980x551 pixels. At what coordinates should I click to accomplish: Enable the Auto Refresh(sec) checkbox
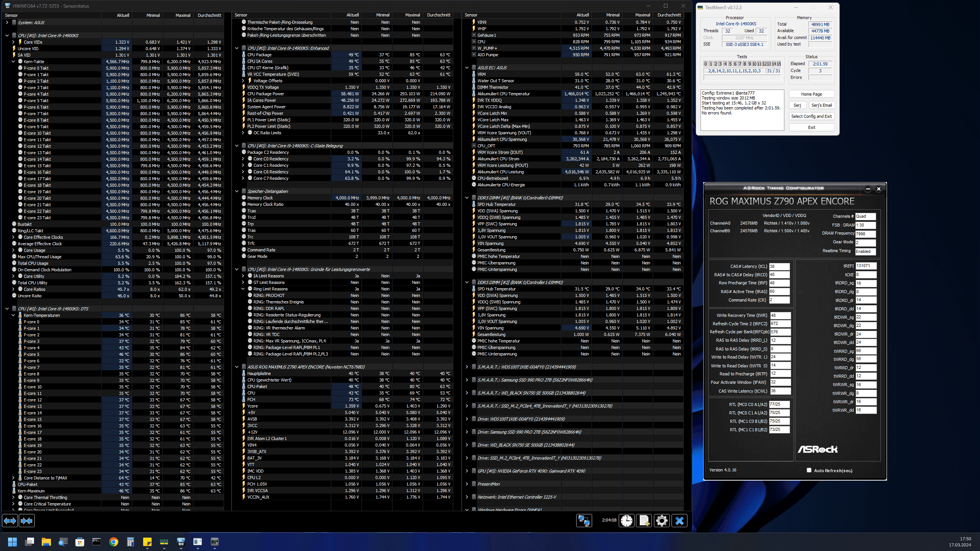(809, 470)
